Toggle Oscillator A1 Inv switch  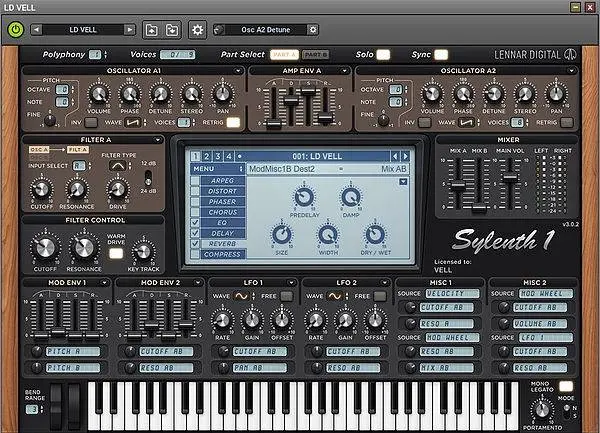(91, 122)
